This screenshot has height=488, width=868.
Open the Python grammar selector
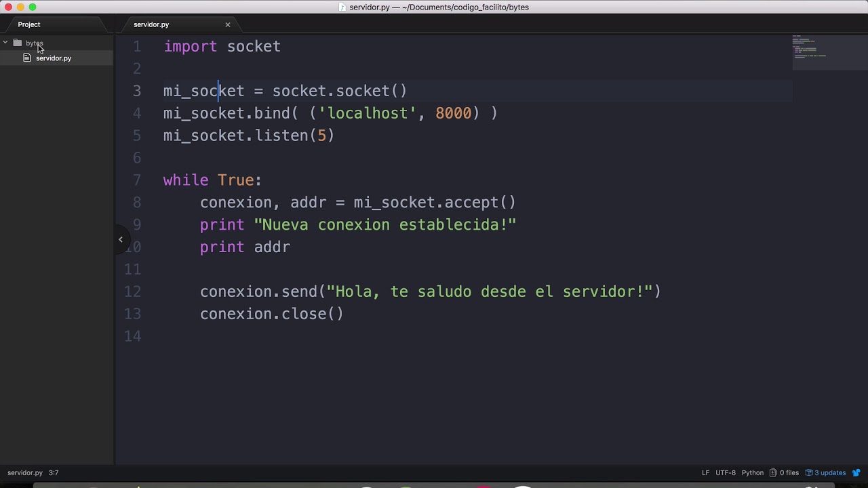click(x=753, y=473)
